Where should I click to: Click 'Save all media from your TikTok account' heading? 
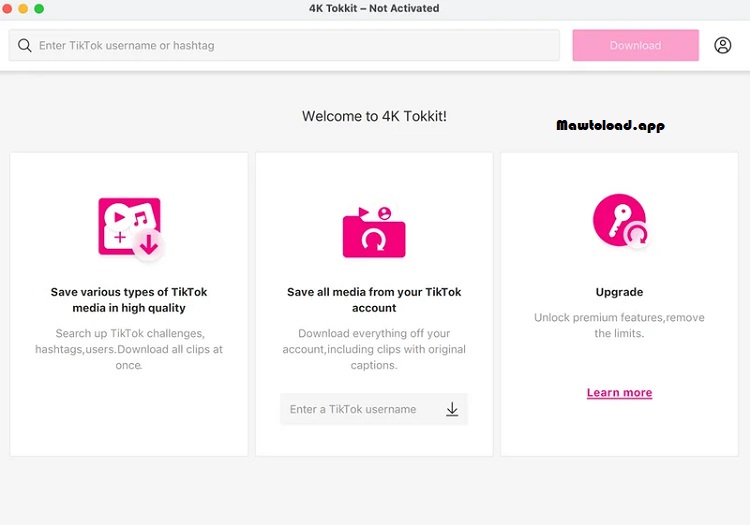click(374, 300)
